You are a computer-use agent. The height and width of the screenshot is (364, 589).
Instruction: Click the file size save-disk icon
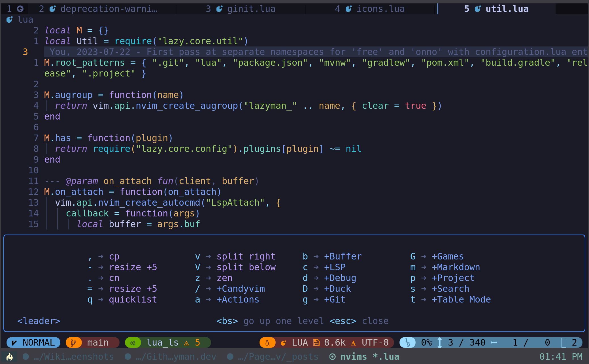(316, 343)
